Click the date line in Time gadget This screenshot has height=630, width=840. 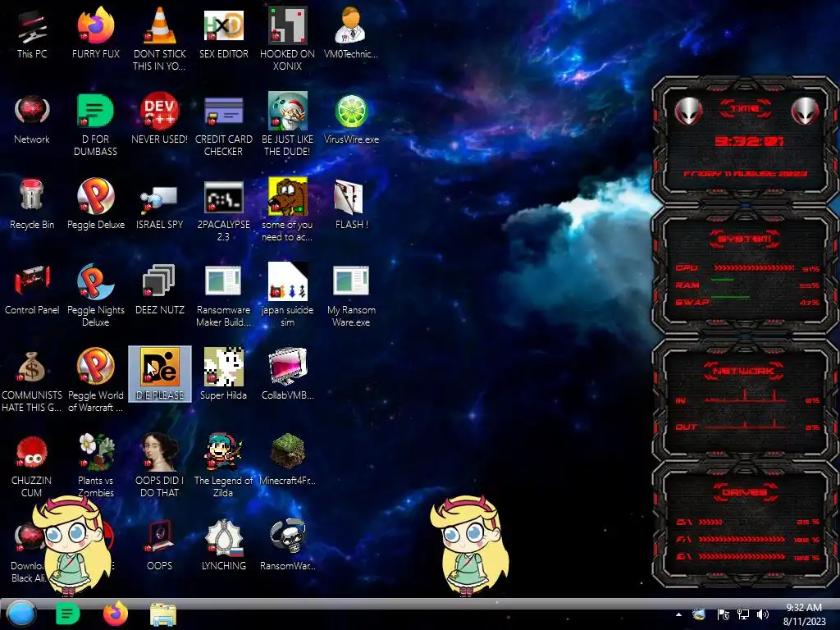746,174
